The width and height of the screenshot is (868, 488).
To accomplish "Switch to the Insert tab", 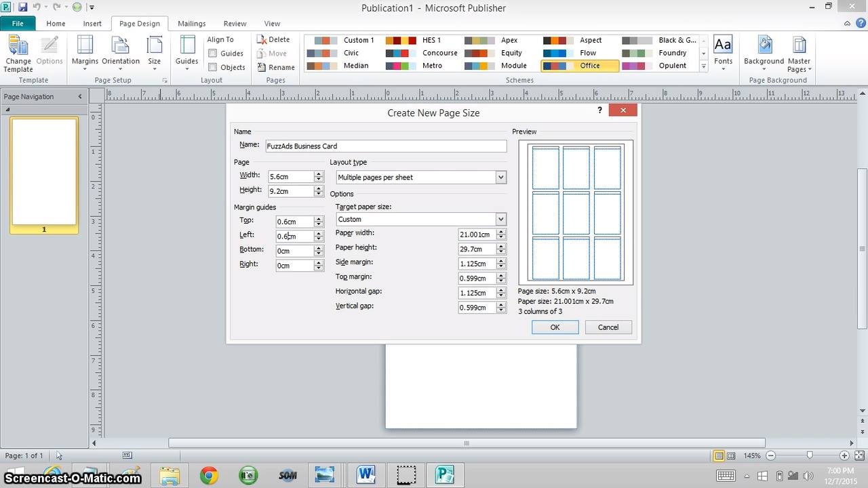I will click(92, 24).
